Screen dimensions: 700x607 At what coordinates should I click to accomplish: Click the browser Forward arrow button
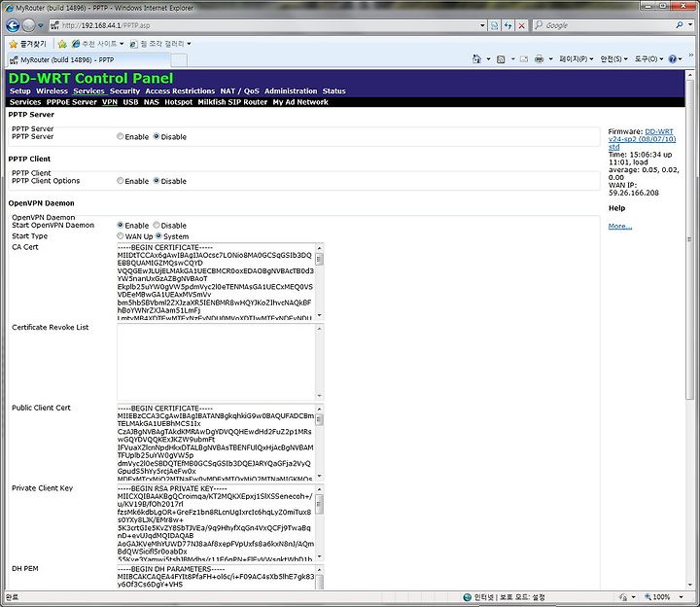point(28,25)
